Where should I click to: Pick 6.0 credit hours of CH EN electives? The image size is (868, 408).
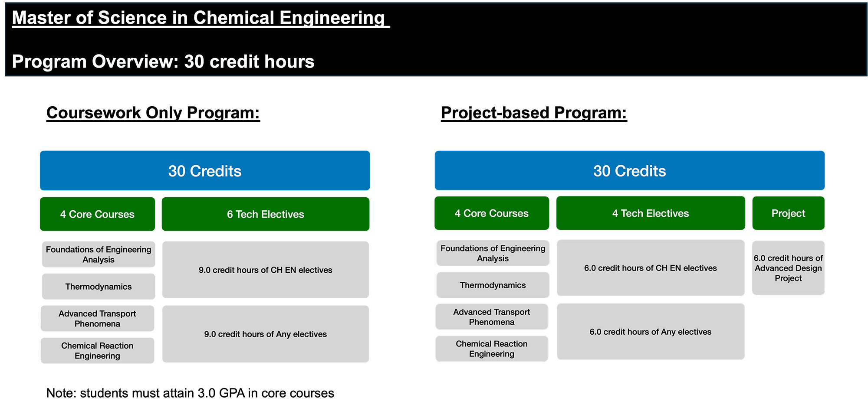tap(650, 268)
